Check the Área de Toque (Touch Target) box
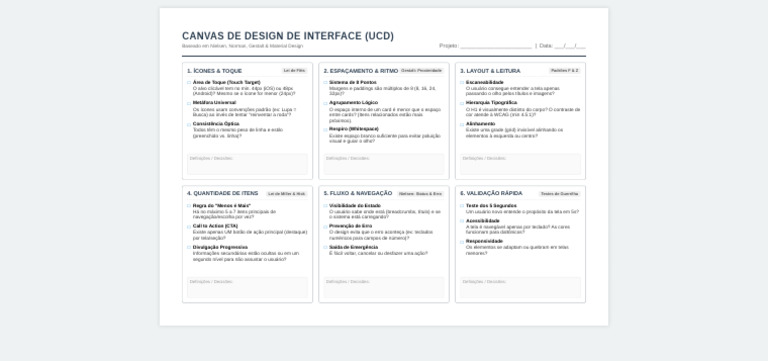The image size is (768, 361). pos(189,83)
